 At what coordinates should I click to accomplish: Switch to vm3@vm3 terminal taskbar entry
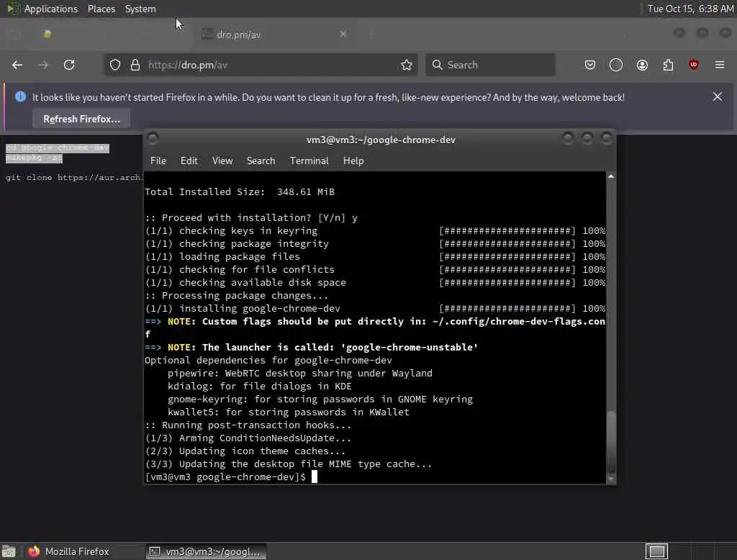coord(206,551)
